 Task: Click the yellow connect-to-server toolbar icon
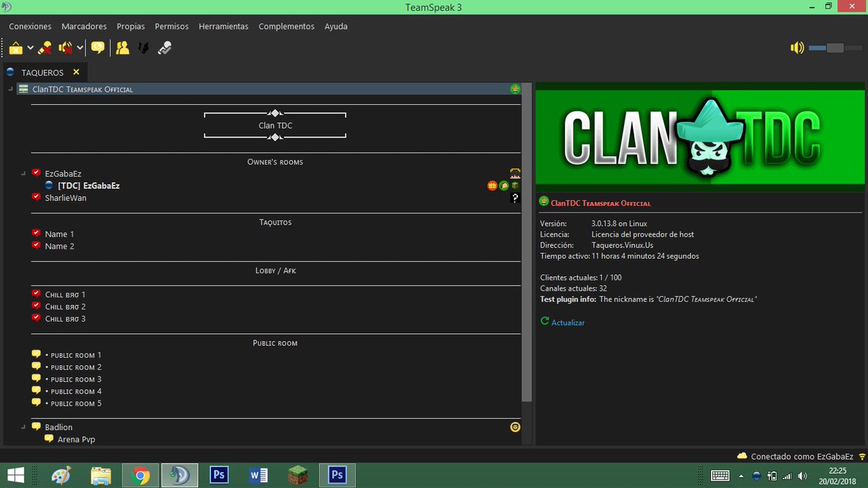coord(16,48)
